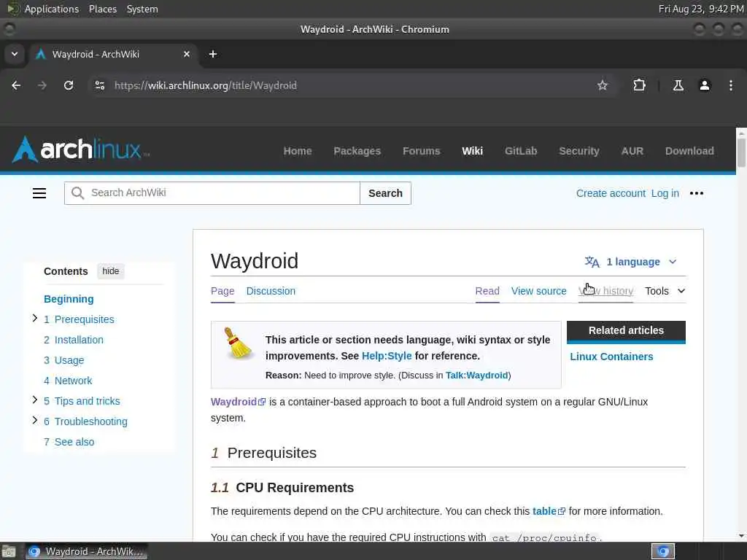Open Places menu in top panel
Viewport: 747px width, 560px height.
coord(102,9)
